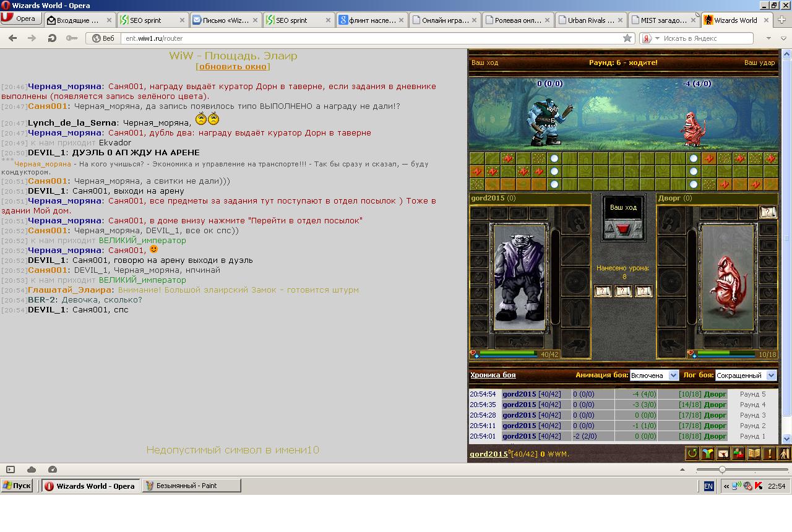Click the page zoom slider handle
Viewport: 792px width, 532px height.
721,470
